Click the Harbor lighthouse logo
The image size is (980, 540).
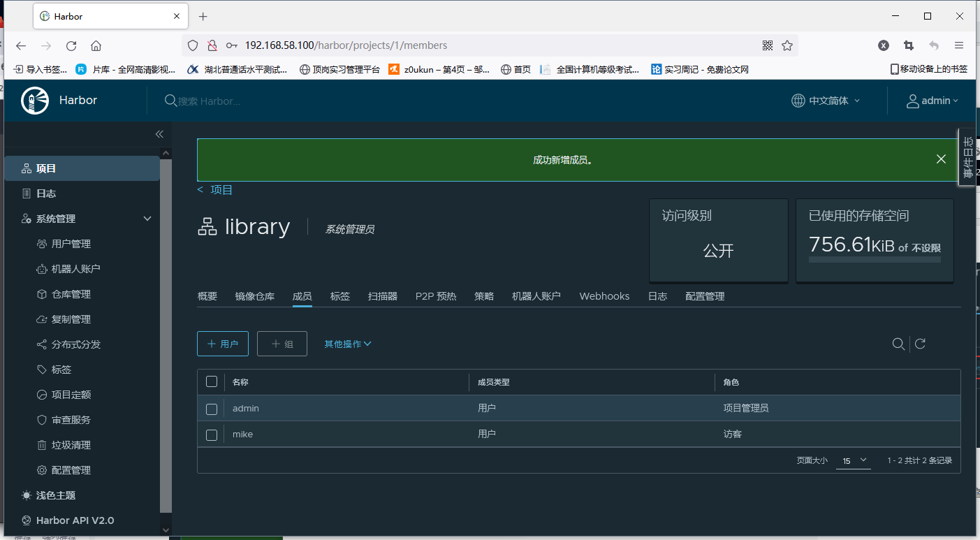pyautogui.click(x=35, y=101)
